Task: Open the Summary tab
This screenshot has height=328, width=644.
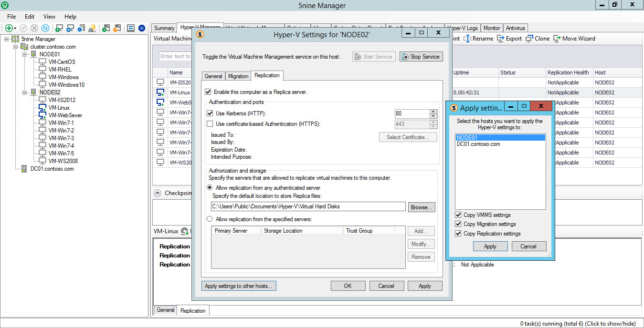Action: [164, 28]
